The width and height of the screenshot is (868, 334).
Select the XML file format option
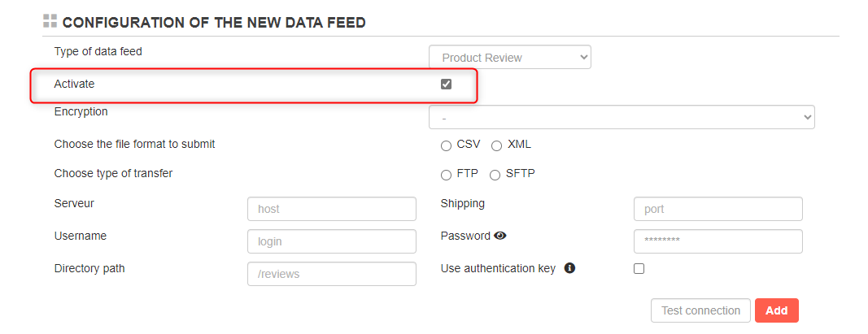(x=496, y=146)
